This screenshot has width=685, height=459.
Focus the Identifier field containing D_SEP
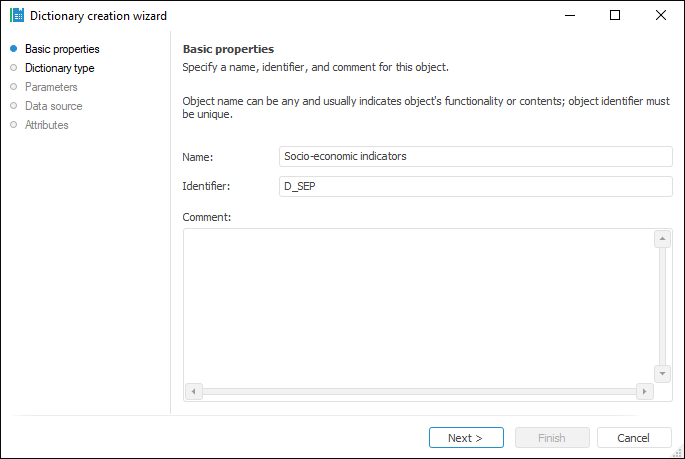tap(477, 187)
